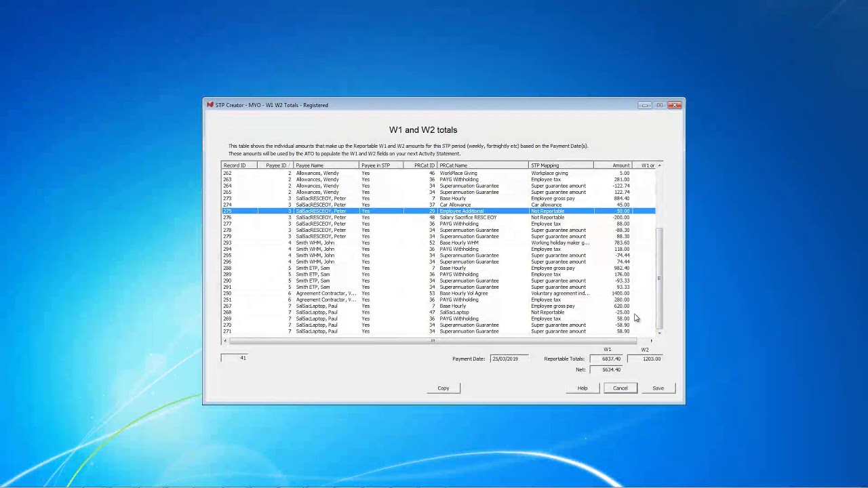Click the Payment Date field showing 25/03/2019
The width and height of the screenshot is (868, 488).
coord(509,359)
